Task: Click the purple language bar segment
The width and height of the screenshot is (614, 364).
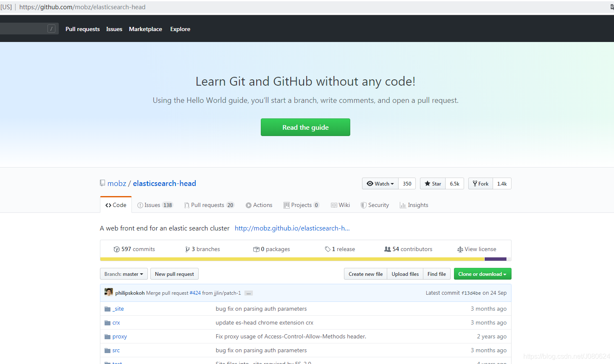Action: (x=496, y=259)
